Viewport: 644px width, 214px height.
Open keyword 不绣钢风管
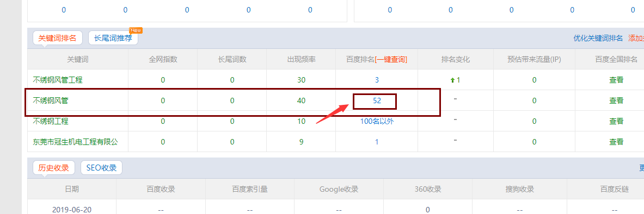(x=51, y=100)
